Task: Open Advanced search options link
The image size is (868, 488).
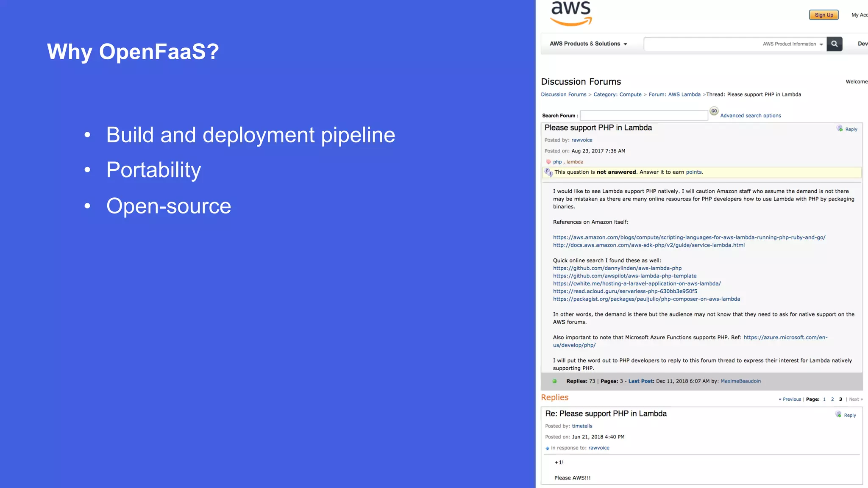Action: pos(750,116)
